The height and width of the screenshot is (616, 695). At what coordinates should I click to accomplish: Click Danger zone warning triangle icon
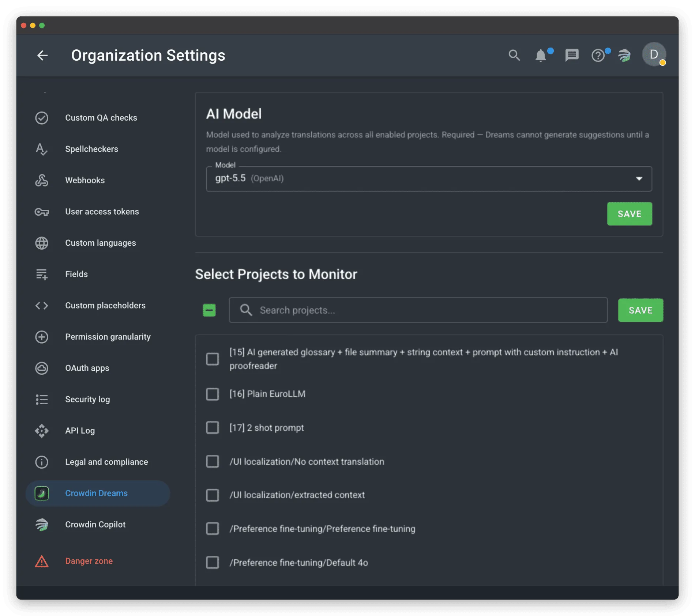tap(42, 561)
